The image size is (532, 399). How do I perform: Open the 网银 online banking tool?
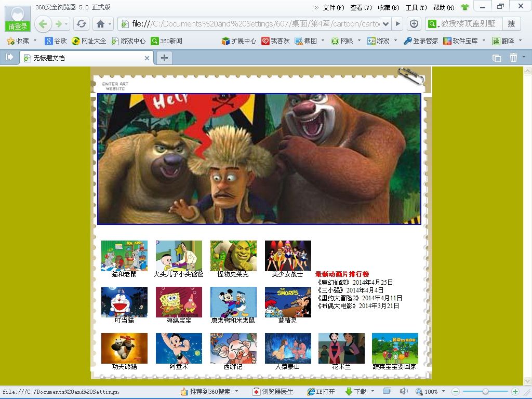pyautogui.click(x=342, y=41)
